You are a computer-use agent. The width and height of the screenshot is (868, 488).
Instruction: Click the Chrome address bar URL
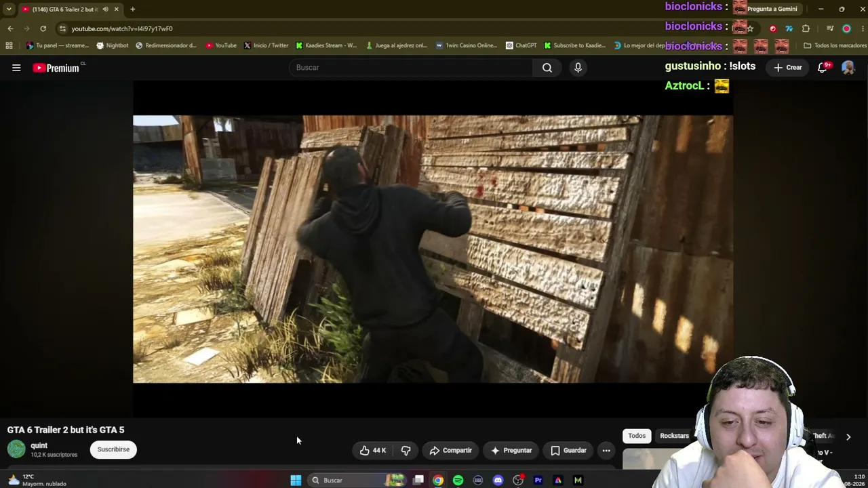click(x=122, y=28)
